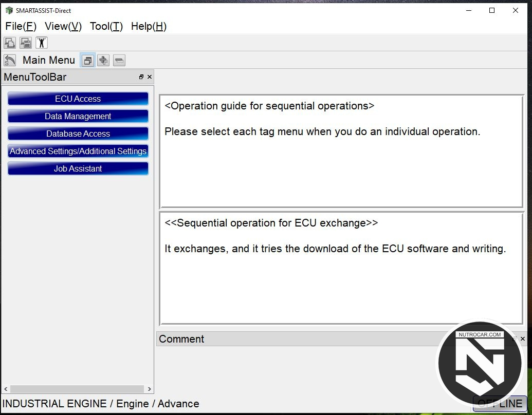Open the Tool menu
The width and height of the screenshot is (532, 415).
pos(106,26)
